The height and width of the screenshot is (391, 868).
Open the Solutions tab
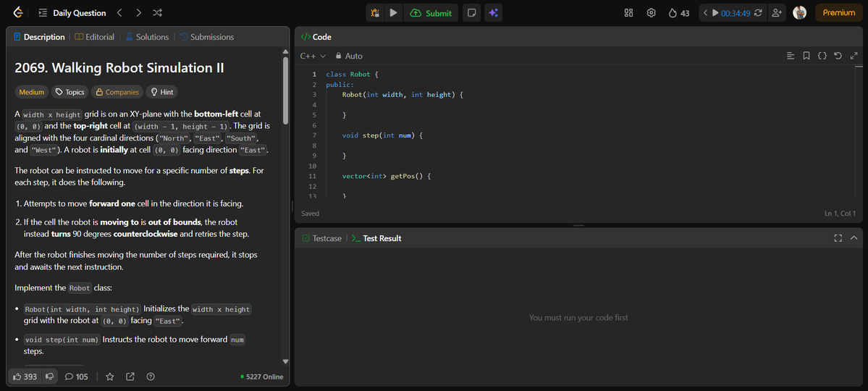point(147,37)
